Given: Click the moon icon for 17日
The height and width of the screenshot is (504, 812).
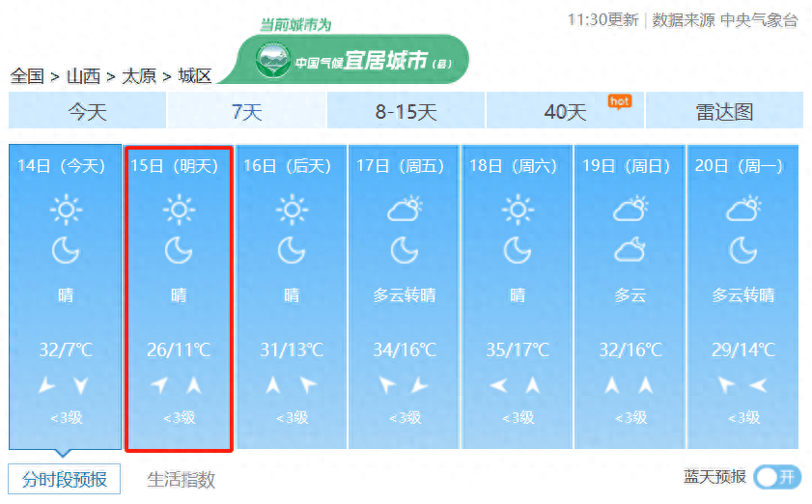Looking at the screenshot, I should 405,251.
